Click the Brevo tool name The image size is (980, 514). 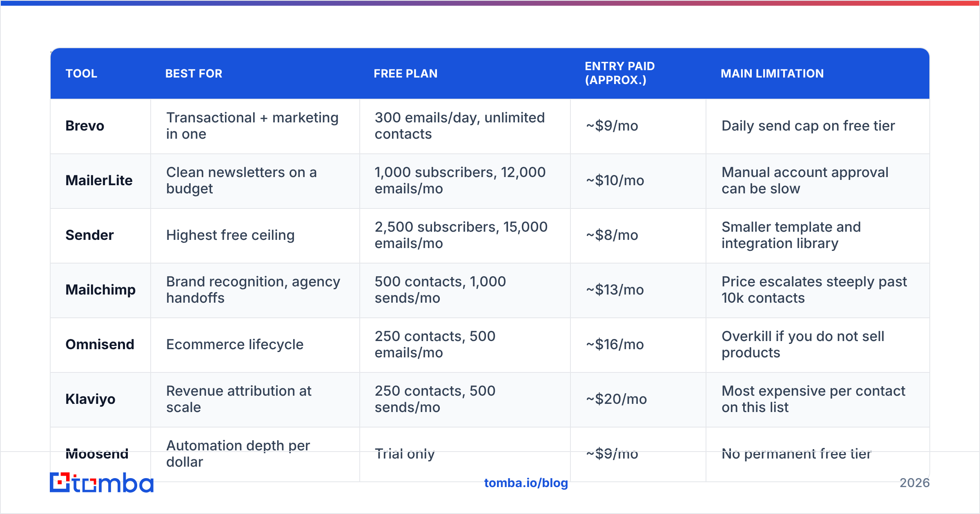[x=85, y=126]
